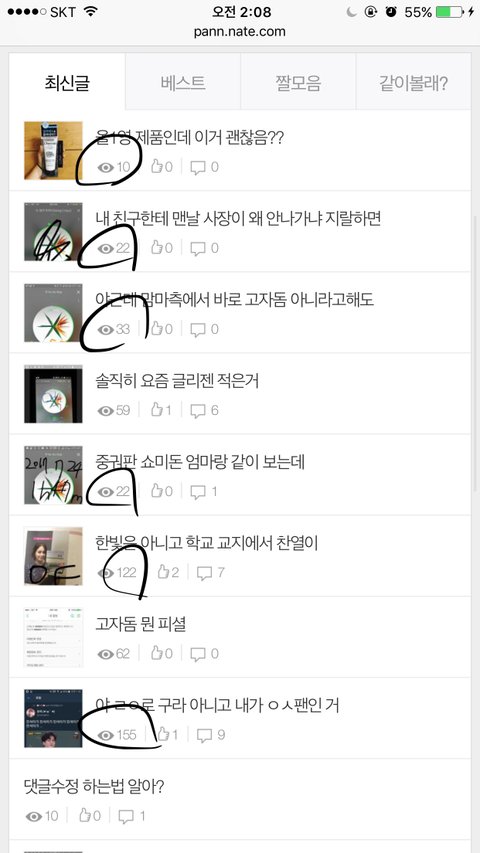Select the 같이볼래? tab
This screenshot has height=853, width=480.
point(414,83)
